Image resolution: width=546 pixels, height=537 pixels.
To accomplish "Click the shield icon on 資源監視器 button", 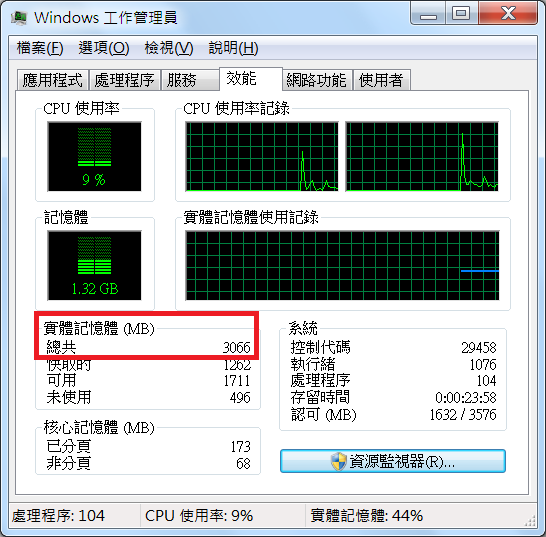I will pos(338,461).
